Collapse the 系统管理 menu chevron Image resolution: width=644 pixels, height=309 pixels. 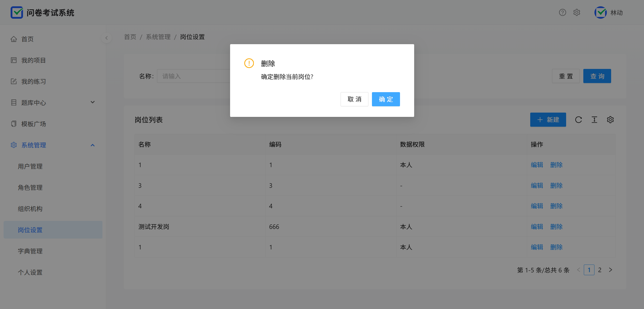93,145
